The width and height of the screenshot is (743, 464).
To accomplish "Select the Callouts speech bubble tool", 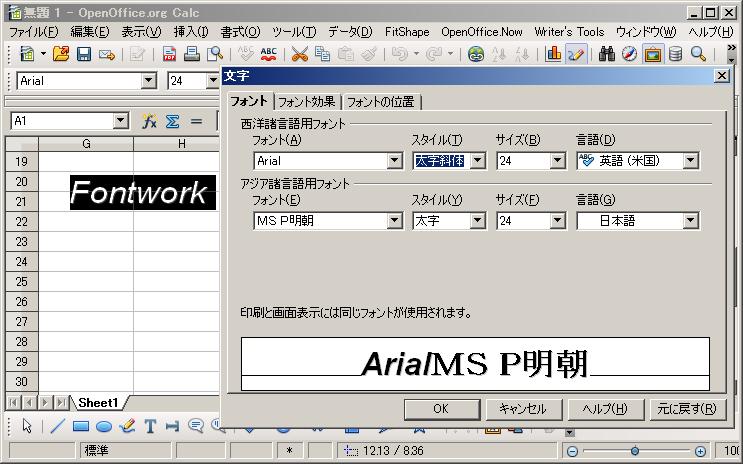I will 196,426.
